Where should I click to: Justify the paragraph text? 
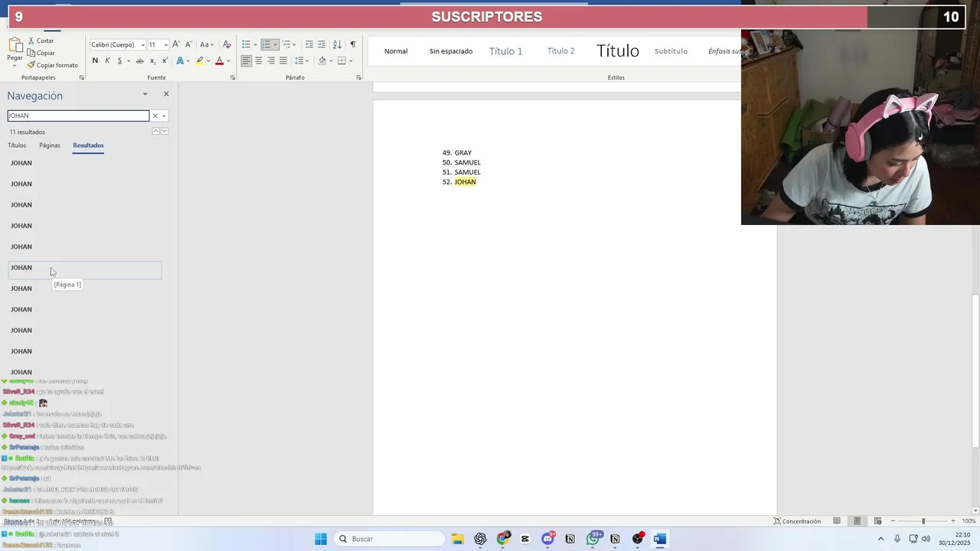tap(283, 60)
